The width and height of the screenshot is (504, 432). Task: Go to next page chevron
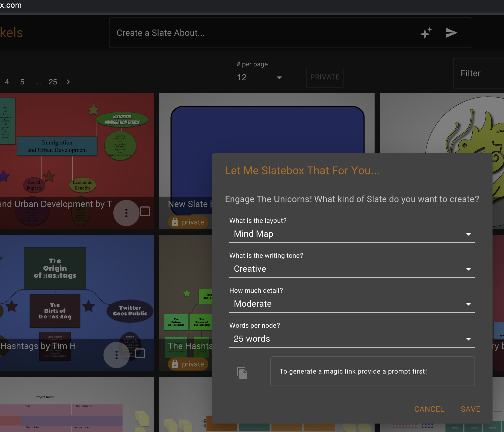[x=68, y=82]
